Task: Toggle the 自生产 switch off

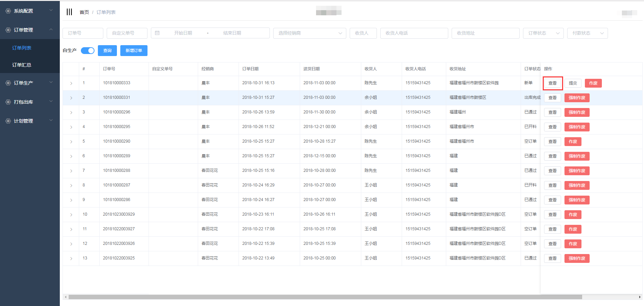Action: [88, 51]
